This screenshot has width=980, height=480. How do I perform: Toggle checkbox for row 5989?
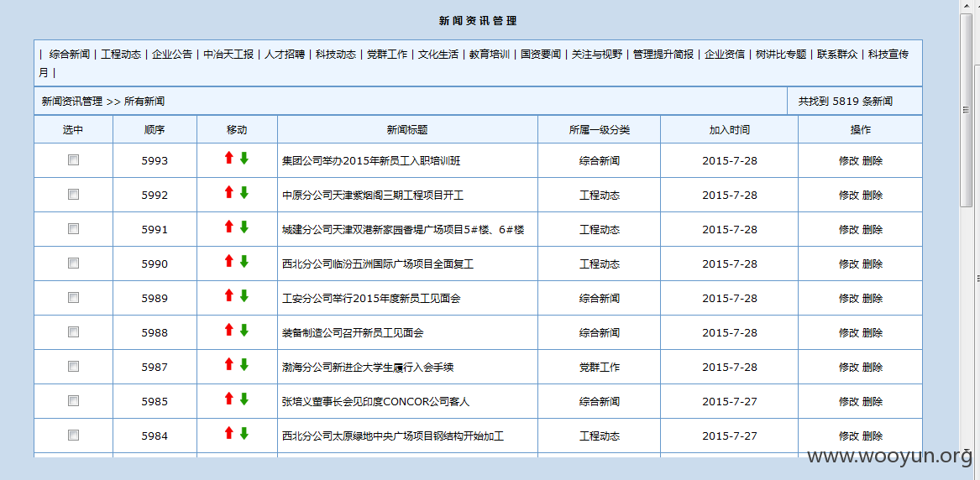tap(73, 297)
